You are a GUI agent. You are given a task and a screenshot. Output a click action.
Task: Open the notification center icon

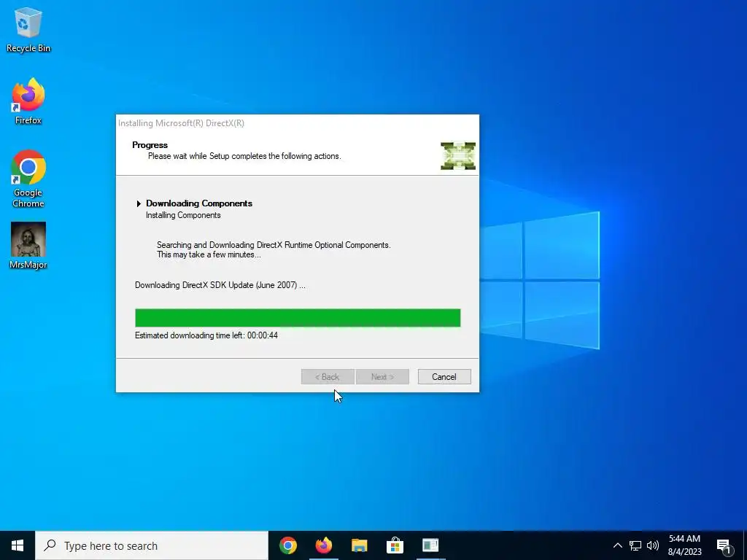pos(724,545)
